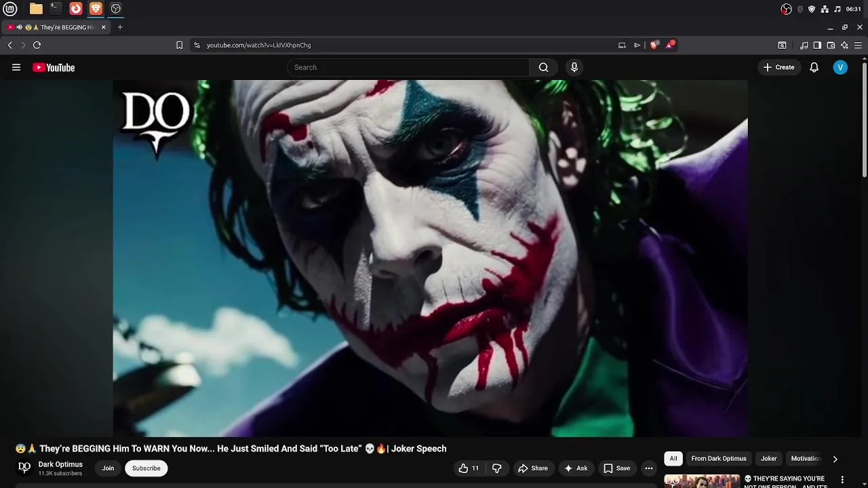Switch to OBS Studio in the panel
Viewport: 868px width, 488px height.
[x=116, y=9]
